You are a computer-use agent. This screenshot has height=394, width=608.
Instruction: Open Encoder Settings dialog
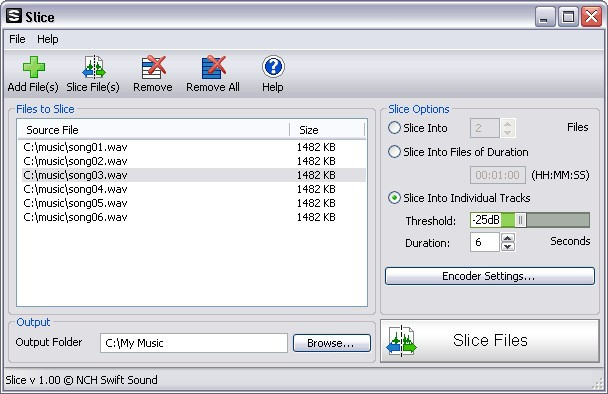click(x=489, y=276)
